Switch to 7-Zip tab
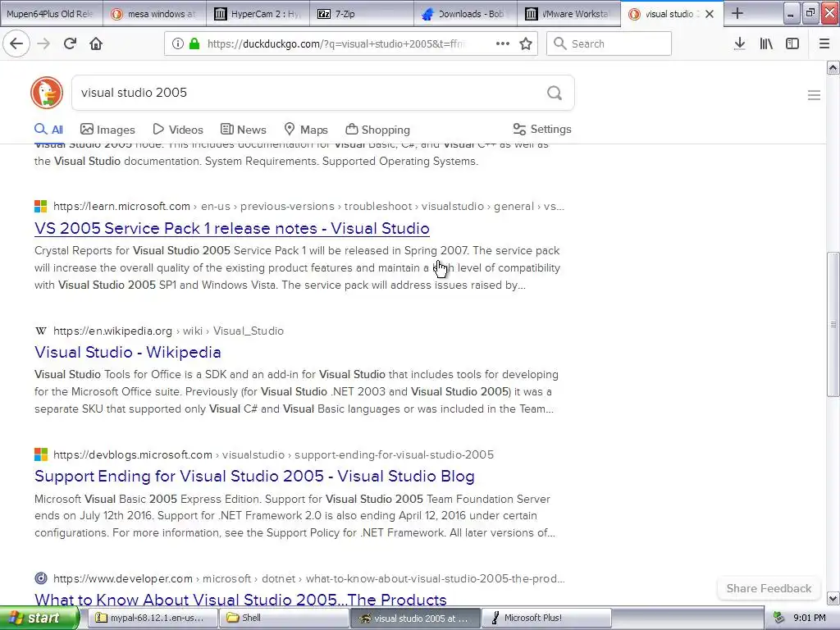This screenshot has height=630, width=840. pos(361,14)
